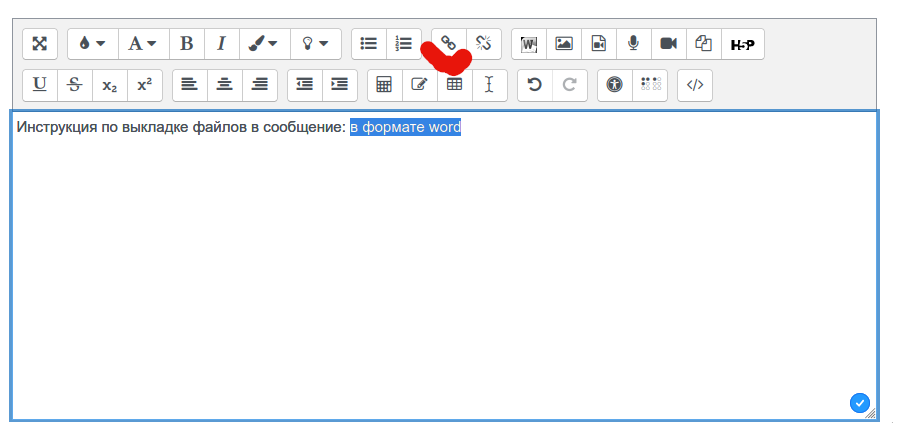
Task: Open the equation editor calculator icon
Action: pos(384,85)
